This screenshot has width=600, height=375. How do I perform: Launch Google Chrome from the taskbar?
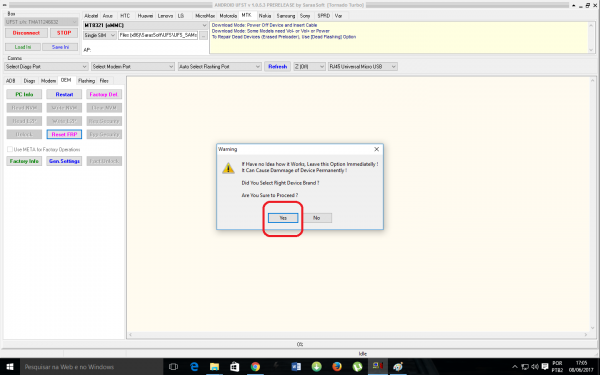(x=255, y=367)
